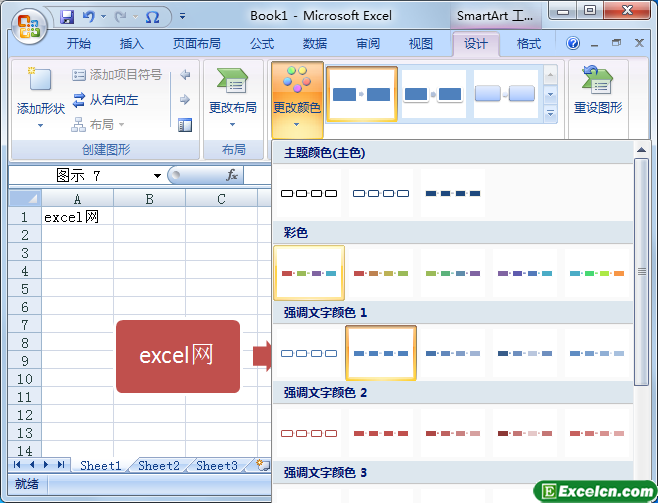Click the select-all corner of the sheet
This screenshot has width=658, height=503.
pos(25,198)
